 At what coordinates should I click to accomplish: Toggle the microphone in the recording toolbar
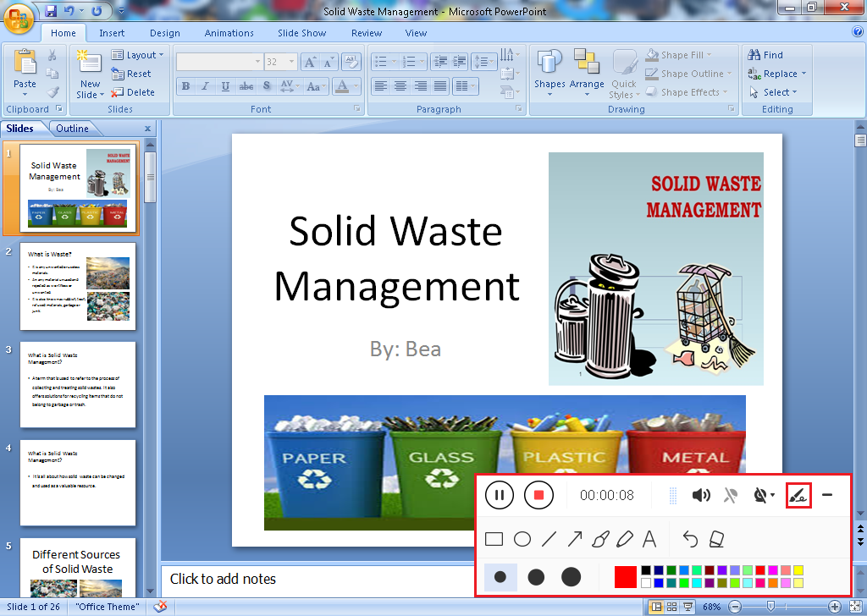729,496
